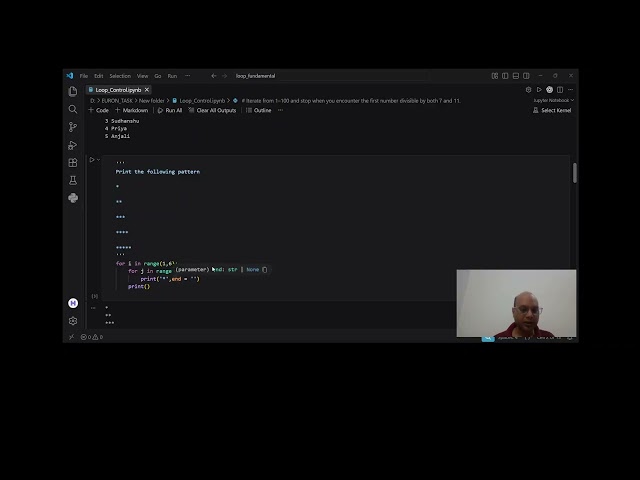
Task: Open the Run and Debug view
Action: [x=73, y=145]
